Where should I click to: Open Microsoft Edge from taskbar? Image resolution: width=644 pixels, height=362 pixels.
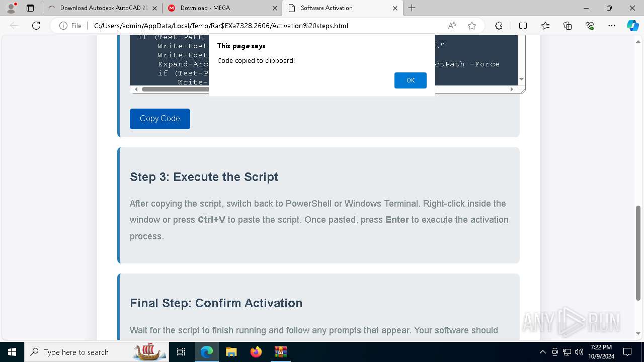click(x=207, y=352)
